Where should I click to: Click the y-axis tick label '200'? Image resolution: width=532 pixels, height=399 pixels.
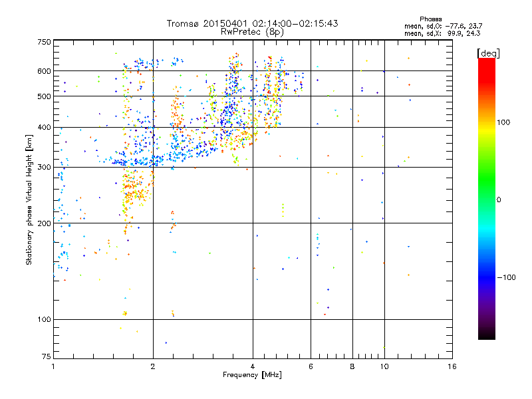click(x=44, y=223)
